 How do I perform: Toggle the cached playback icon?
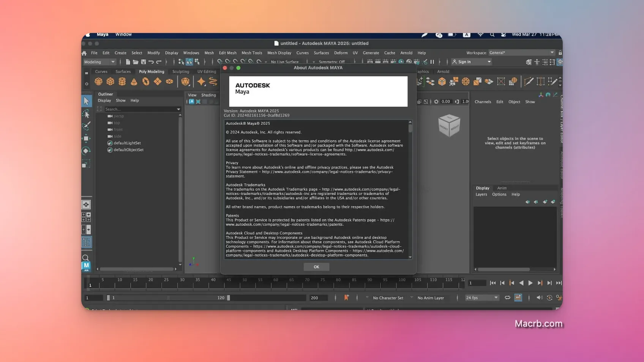(518, 298)
